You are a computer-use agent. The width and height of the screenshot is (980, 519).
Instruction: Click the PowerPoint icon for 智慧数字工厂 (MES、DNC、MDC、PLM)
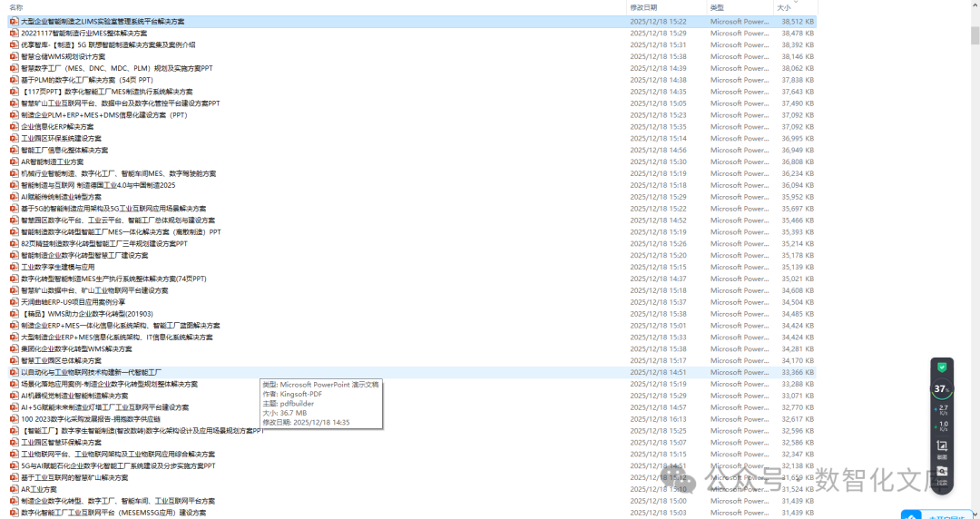point(15,68)
